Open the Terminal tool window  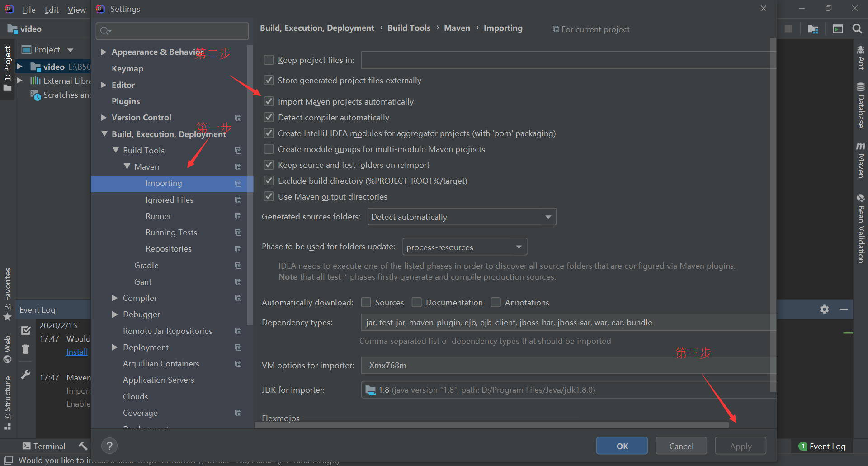point(44,446)
